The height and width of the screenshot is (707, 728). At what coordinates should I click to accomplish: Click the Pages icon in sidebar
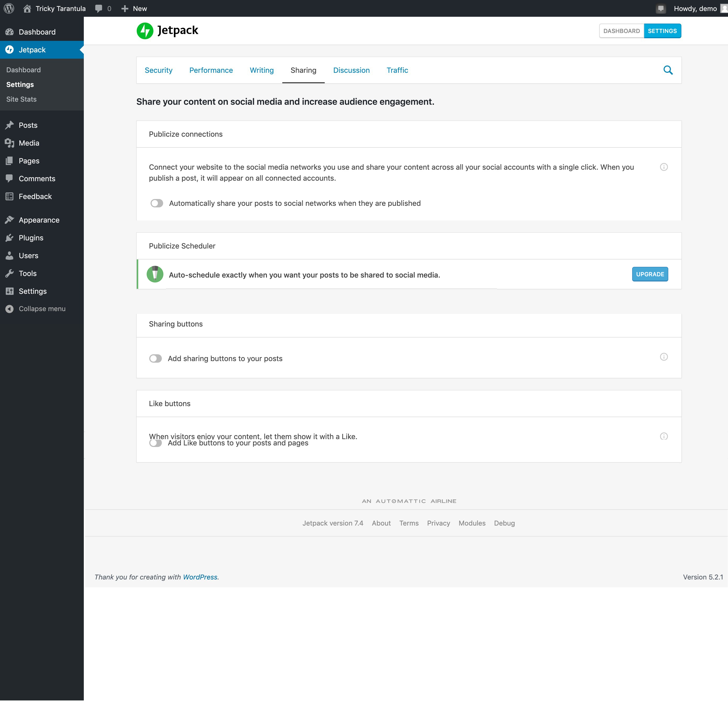[10, 161]
